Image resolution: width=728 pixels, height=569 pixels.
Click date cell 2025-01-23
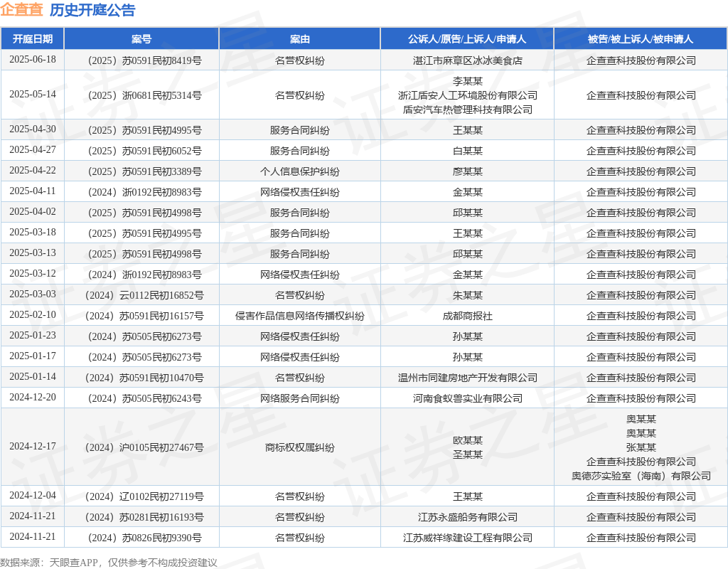[x=33, y=336]
